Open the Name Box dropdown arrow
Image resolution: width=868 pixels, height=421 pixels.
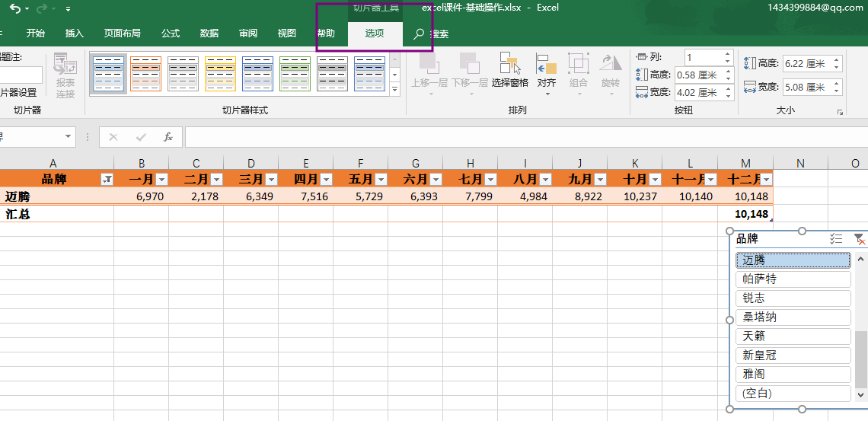[x=68, y=136]
